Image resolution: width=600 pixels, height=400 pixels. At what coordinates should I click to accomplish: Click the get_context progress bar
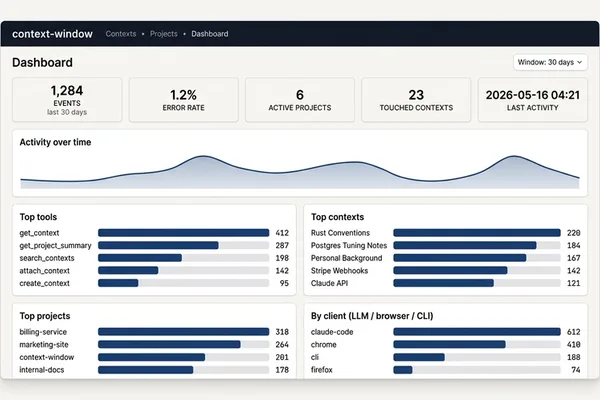(x=183, y=233)
